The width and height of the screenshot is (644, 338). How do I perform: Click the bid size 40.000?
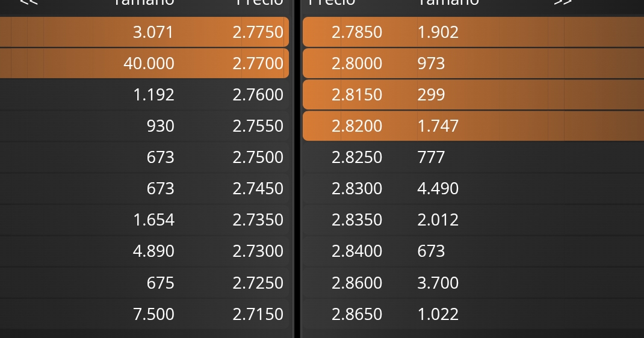[149, 63]
